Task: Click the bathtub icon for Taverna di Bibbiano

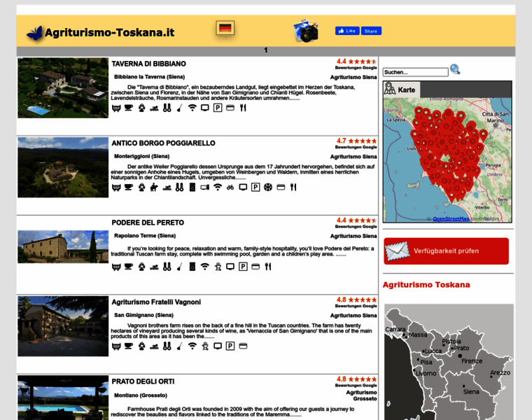Action: [116, 108]
